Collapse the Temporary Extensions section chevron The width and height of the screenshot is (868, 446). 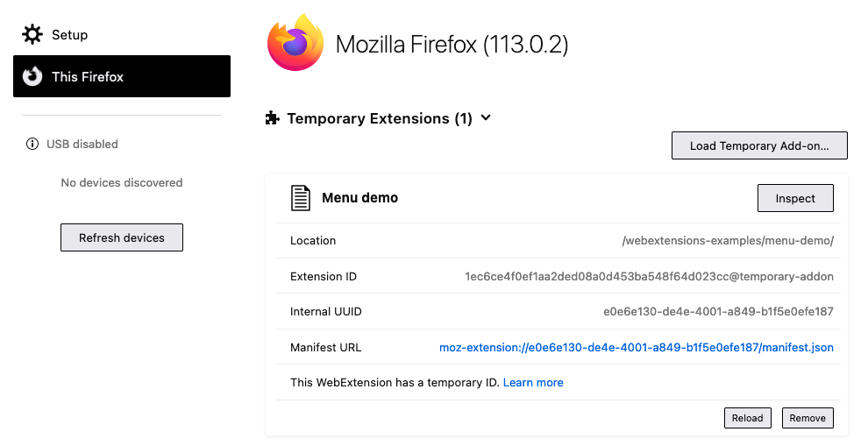click(486, 118)
